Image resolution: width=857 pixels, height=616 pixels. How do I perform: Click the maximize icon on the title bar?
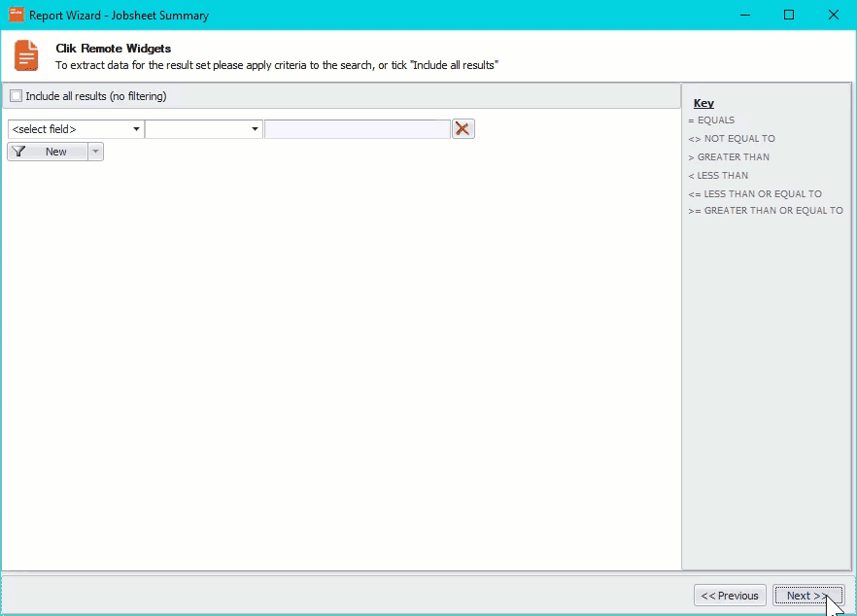click(x=787, y=15)
